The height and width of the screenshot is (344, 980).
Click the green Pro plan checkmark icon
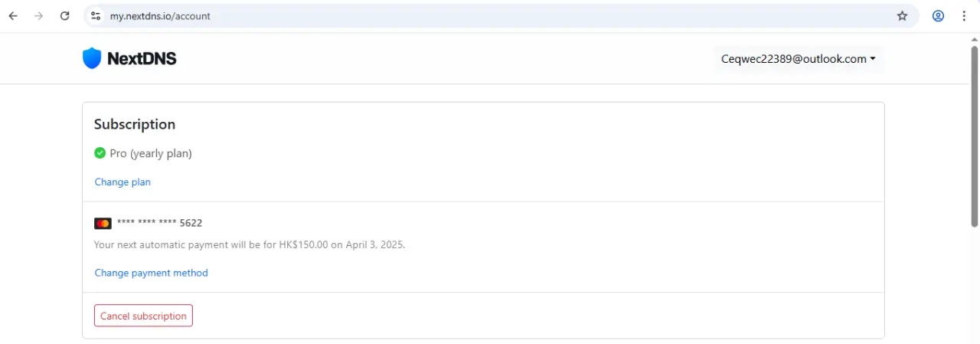click(100, 153)
